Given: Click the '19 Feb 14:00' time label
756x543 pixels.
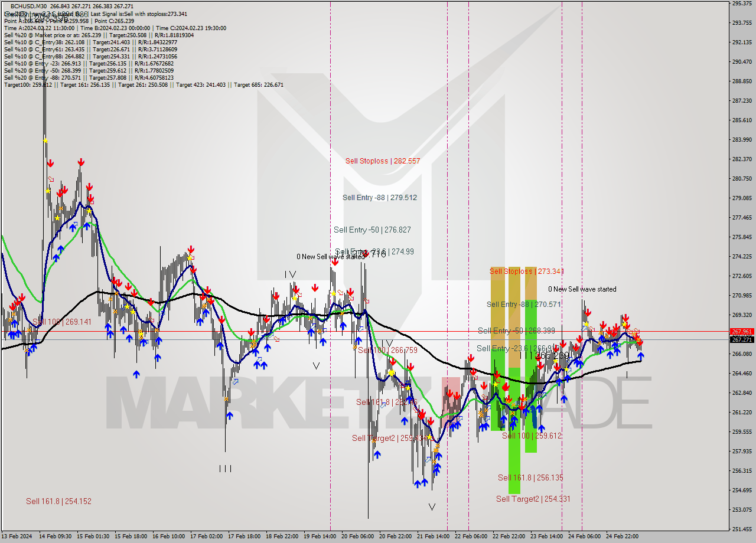Looking at the screenshot, I should tap(320, 537).
